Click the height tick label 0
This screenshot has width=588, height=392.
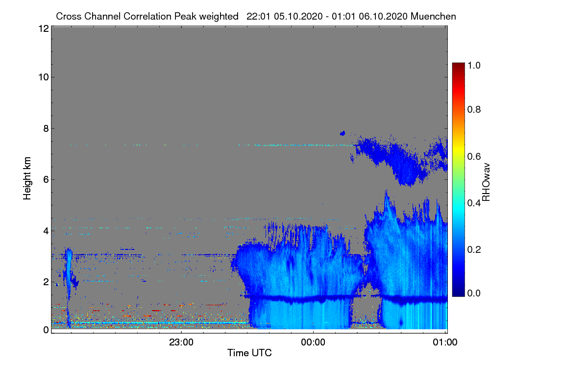click(46, 330)
